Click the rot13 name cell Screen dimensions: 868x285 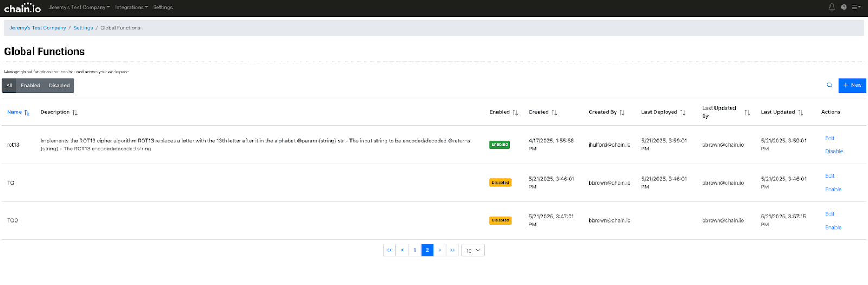point(13,145)
